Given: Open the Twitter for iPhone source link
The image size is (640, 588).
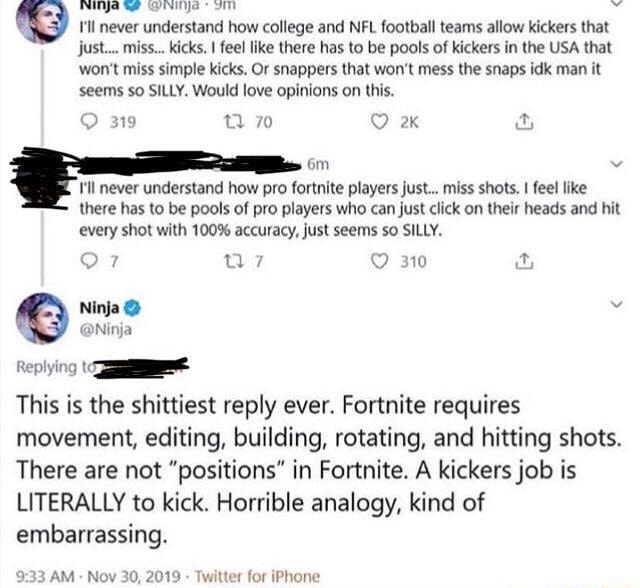Looking at the screenshot, I should pos(258,576).
